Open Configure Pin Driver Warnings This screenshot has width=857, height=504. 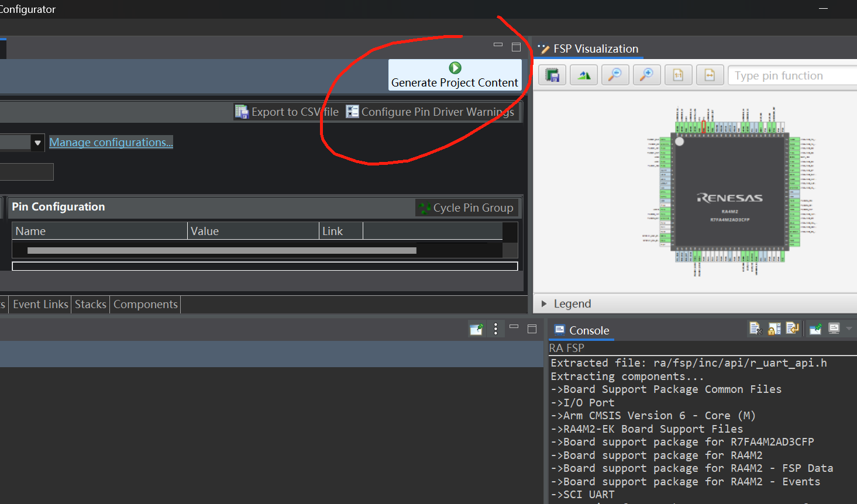(x=430, y=112)
